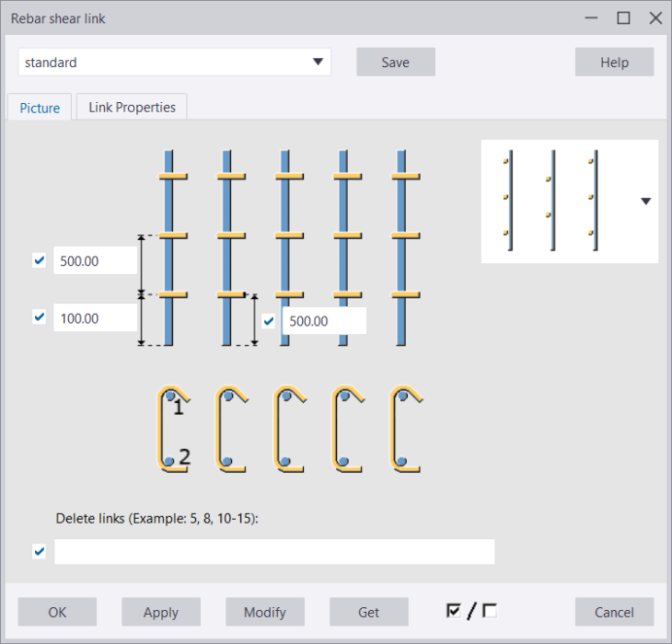The width and height of the screenshot is (672, 644).
Task: Click the Modify button
Action: coord(264,612)
